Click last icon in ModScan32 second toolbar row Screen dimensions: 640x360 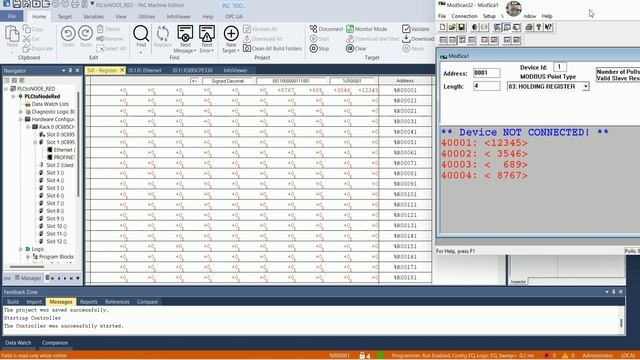(516, 40)
